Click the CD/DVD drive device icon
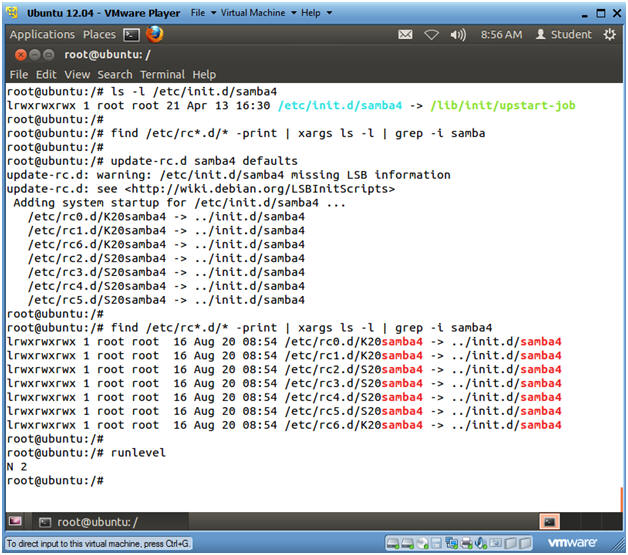The width and height of the screenshot is (628, 555). [x=422, y=543]
